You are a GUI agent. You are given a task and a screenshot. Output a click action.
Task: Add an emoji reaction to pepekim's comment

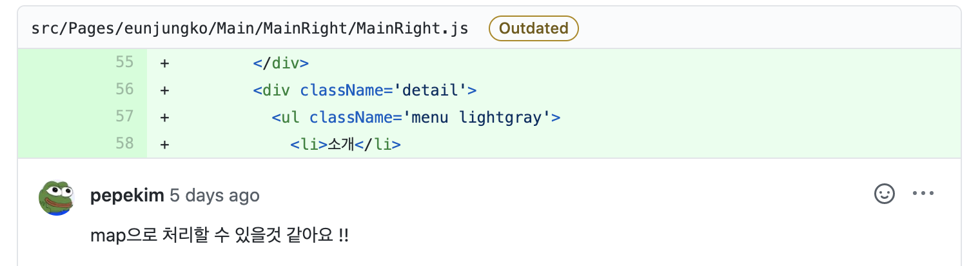click(x=884, y=194)
